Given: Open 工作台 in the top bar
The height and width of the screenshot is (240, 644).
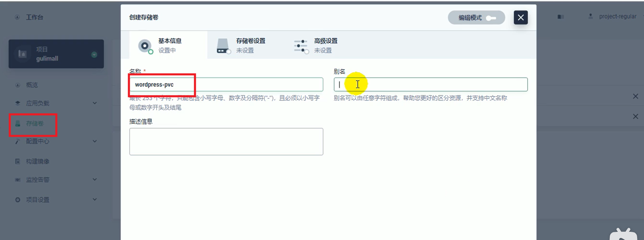Looking at the screenshot, I should point(35,17).
